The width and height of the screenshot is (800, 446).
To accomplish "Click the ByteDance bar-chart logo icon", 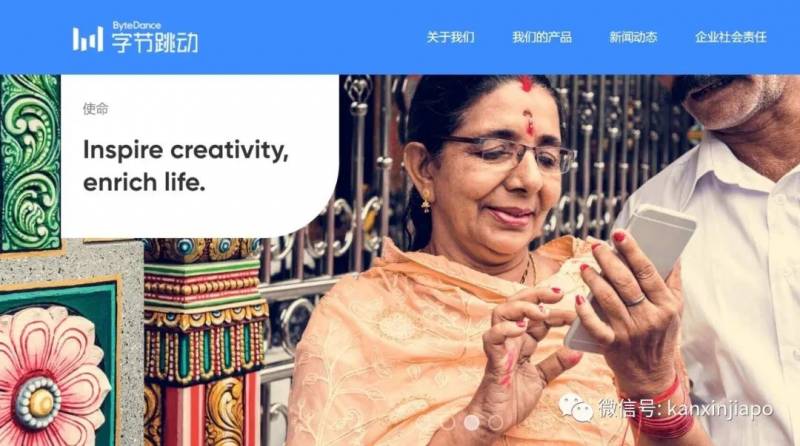I will (88, 39).
